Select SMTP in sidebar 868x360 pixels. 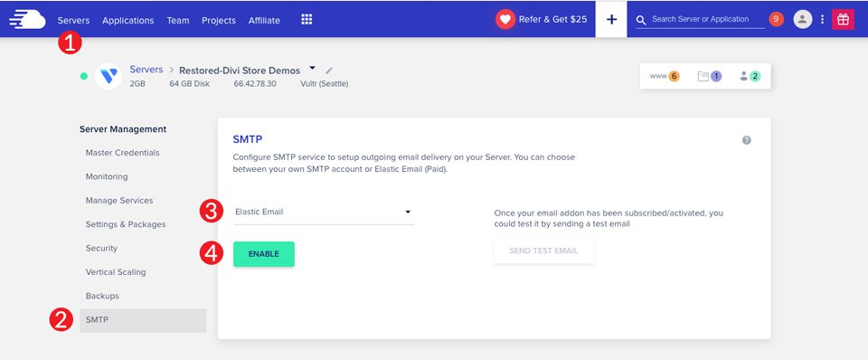(x=143, y=320)
